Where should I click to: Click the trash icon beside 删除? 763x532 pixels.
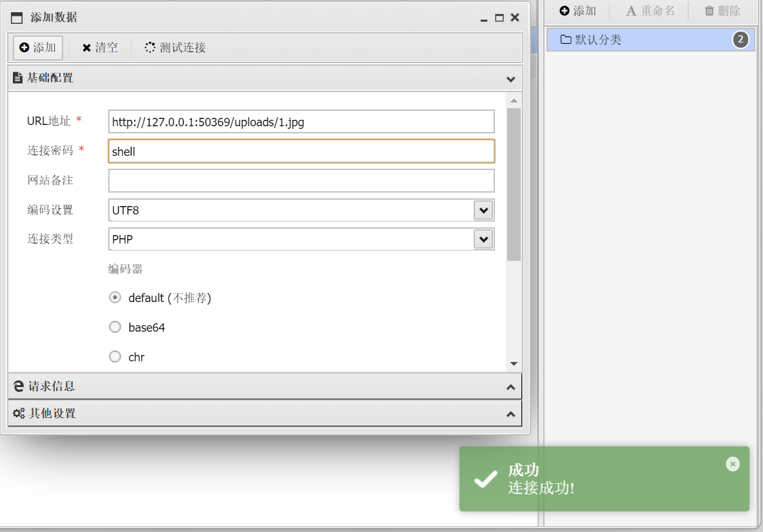pyautogui.click(x=710, y=11)
